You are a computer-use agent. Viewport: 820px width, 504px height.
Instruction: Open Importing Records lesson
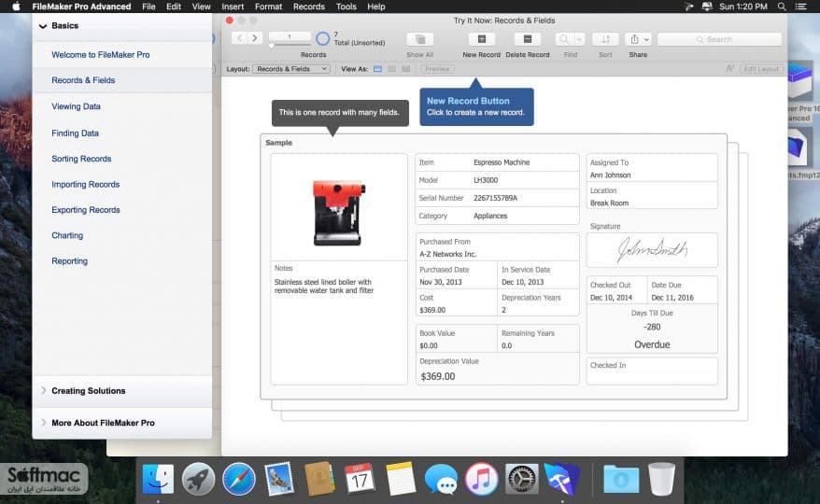click(85, 184)
